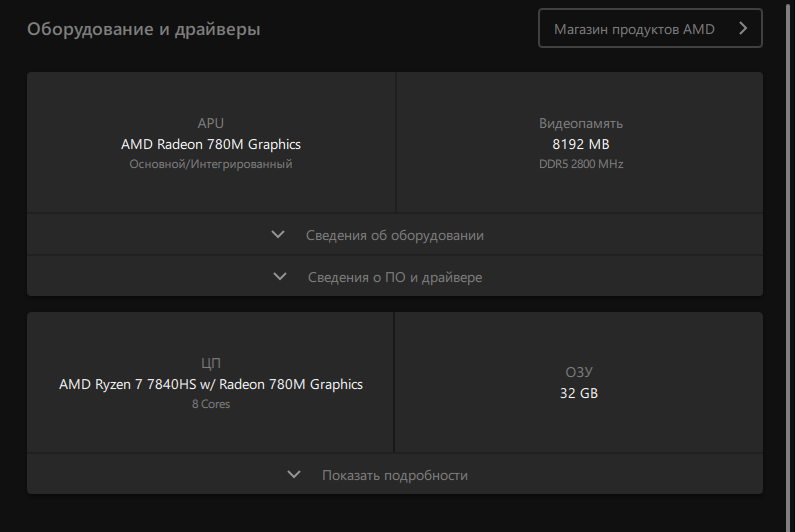Select the 32 GB RAM value
The width and height of the screenshot is (795, 532).
[579, 394]
